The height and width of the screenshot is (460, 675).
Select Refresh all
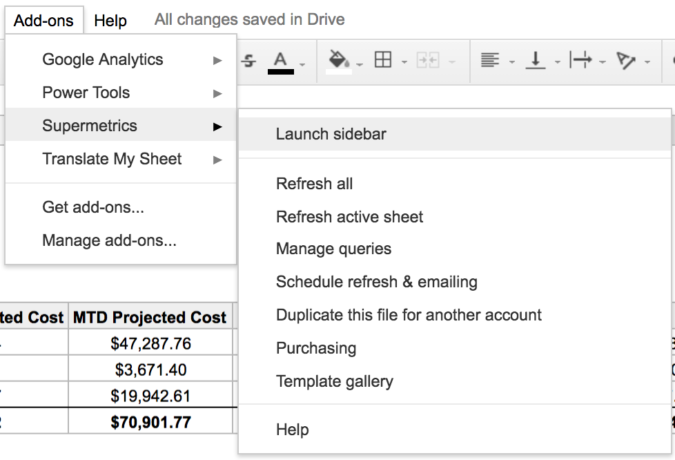click(314, 184)
